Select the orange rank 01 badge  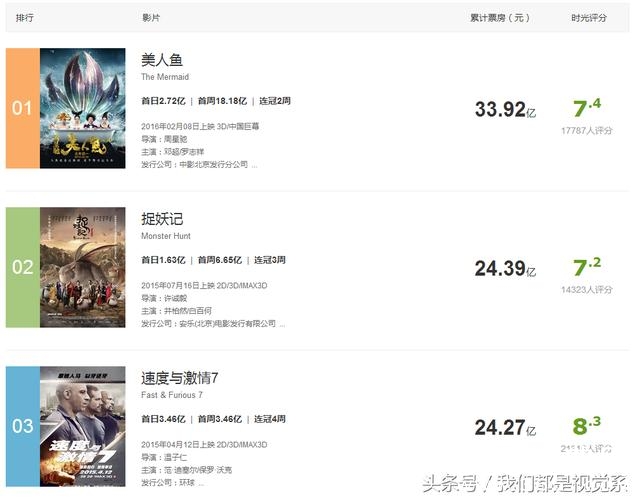click(23, 108)
